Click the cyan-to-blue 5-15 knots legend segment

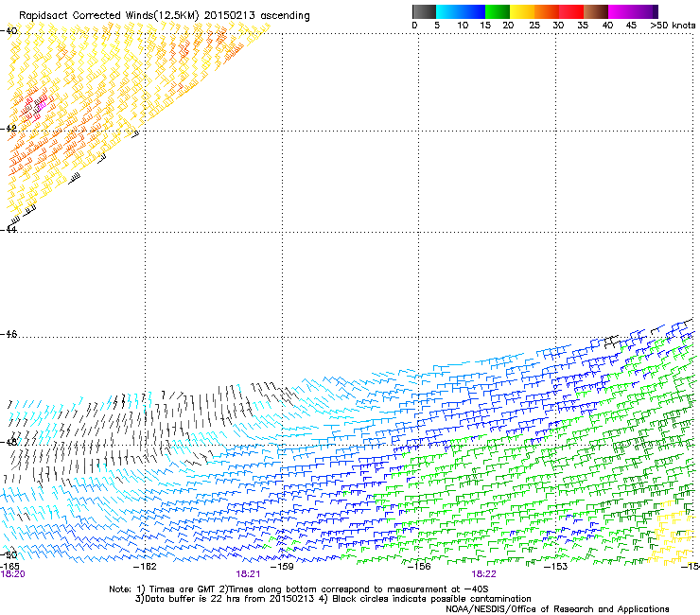[461, 11]
